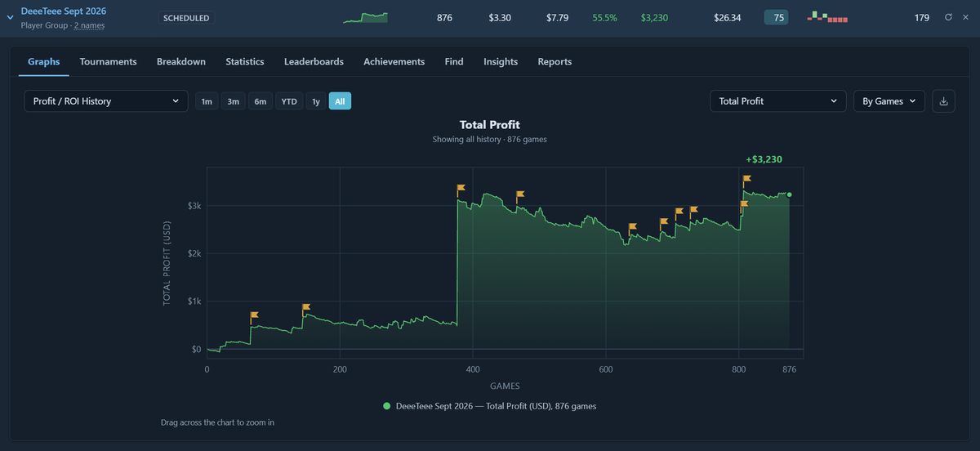Viewport: 980px width, 451px height.
Task: Download the chart using the download icon
Action: tap(943, 101)
